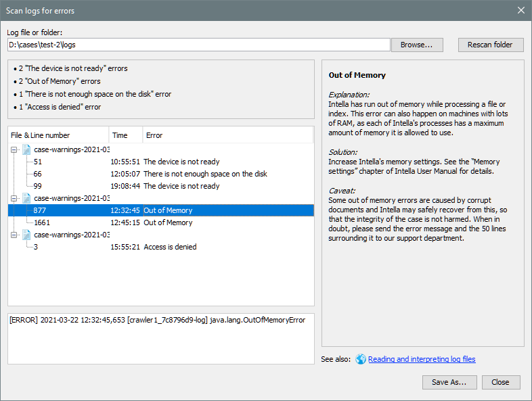The width and height of the screenshot is (532, 401).
Task: Click the globe icon beside See also
Action: (360, 360)
